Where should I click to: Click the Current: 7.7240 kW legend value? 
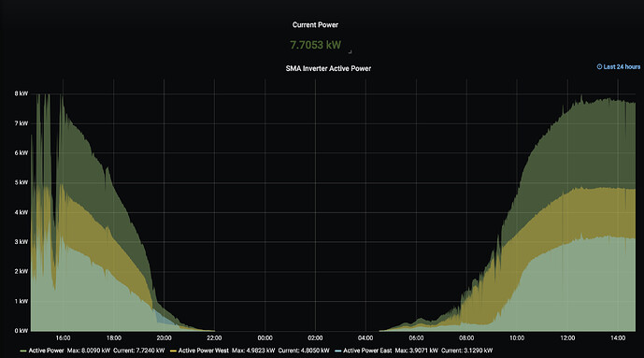point(139,351)
